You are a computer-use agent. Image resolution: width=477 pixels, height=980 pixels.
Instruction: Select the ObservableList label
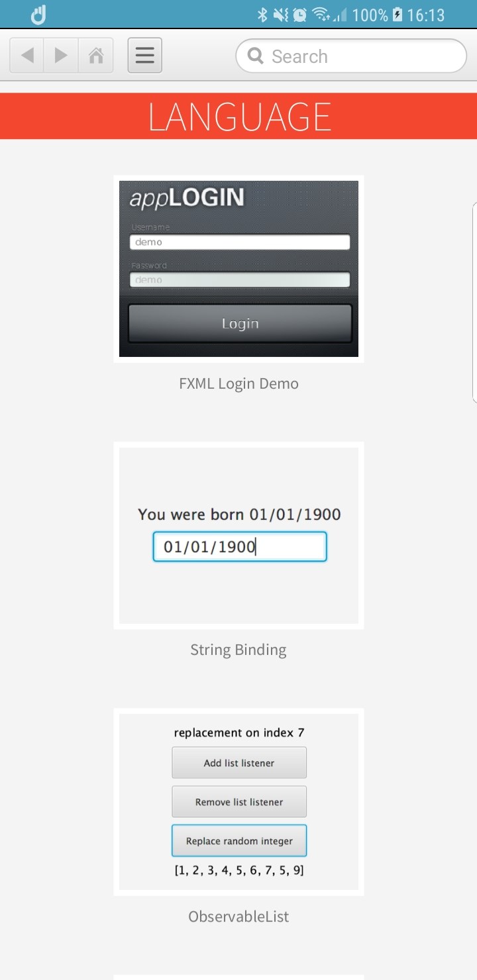[x=238, y=916]
